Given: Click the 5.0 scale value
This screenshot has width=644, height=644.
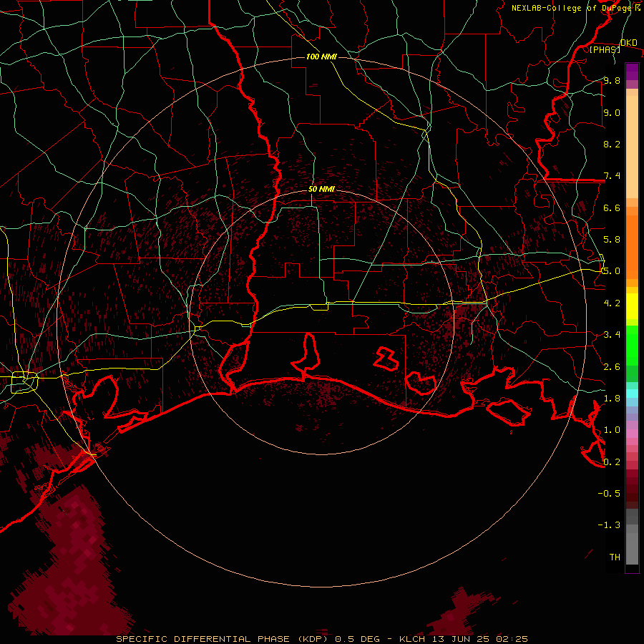Looking at the screenshot, I should tap(612, 271).
